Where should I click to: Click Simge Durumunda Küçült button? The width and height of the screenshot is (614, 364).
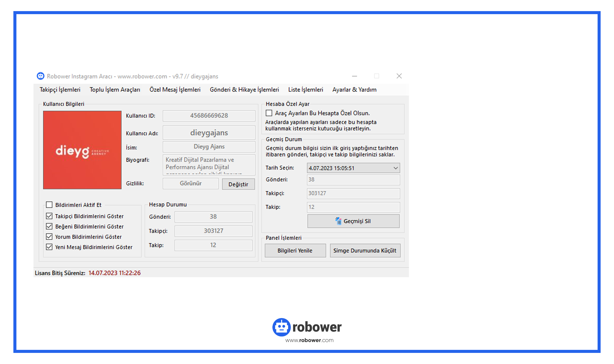click(x=365, y=251)
